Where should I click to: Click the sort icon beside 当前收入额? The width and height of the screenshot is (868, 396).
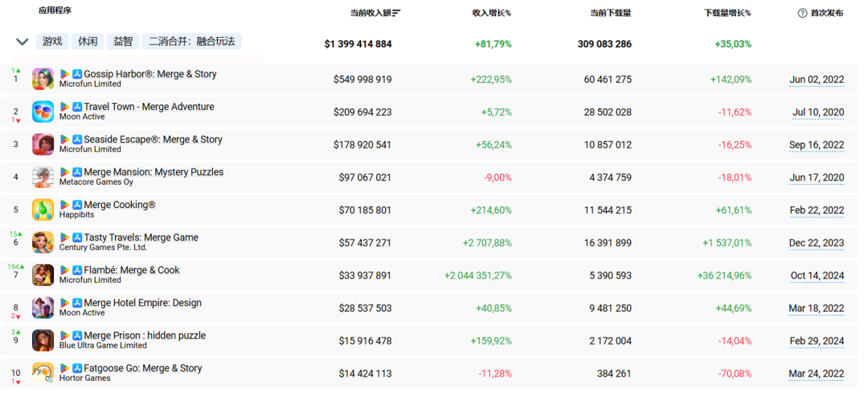click(x=396, y=13)
